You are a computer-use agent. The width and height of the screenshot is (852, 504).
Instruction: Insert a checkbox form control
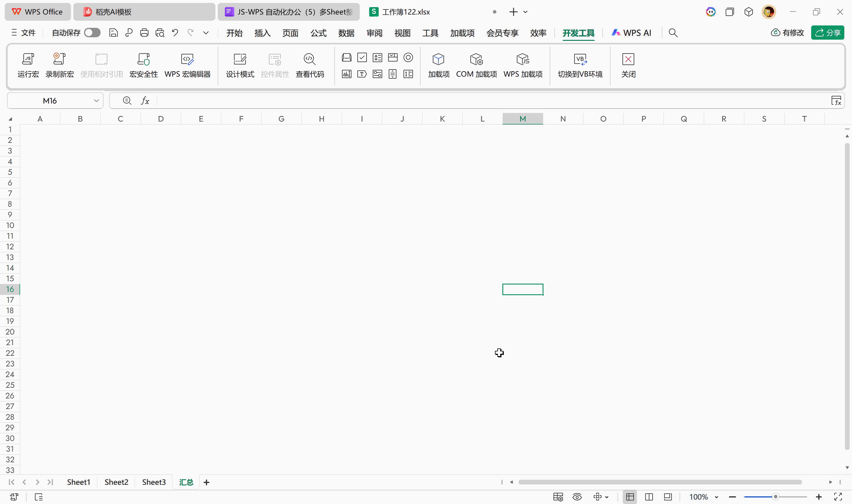[x=362, y=57]
